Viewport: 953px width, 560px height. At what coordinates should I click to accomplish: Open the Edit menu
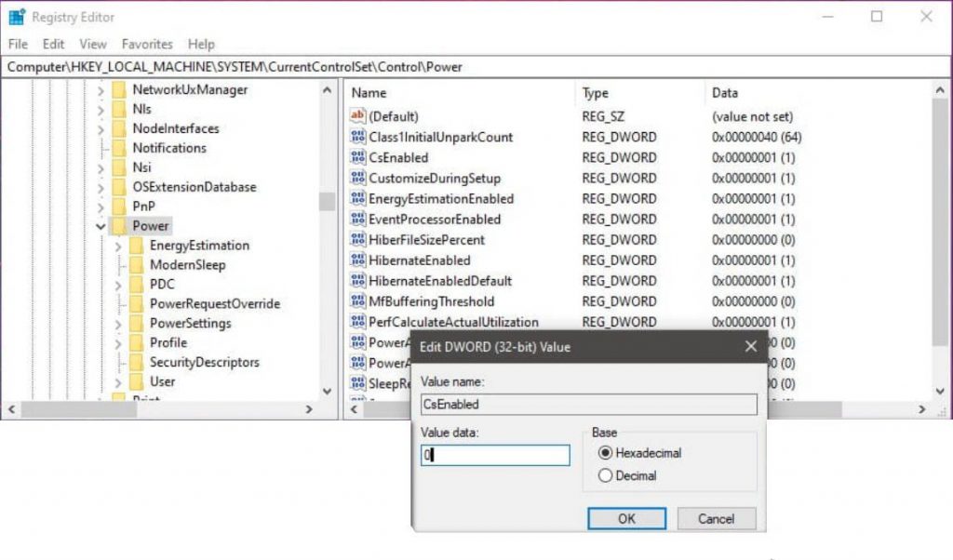click(53, 44)
